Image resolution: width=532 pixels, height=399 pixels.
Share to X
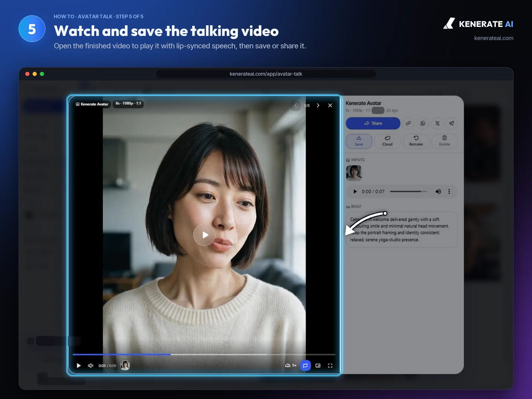[x=437, y=123]
